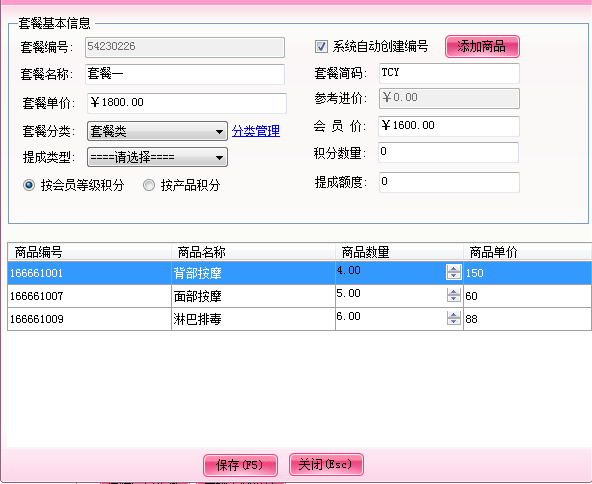Click the 商品名称 column header
Screen dimensions: 592x484
[253, 252]
